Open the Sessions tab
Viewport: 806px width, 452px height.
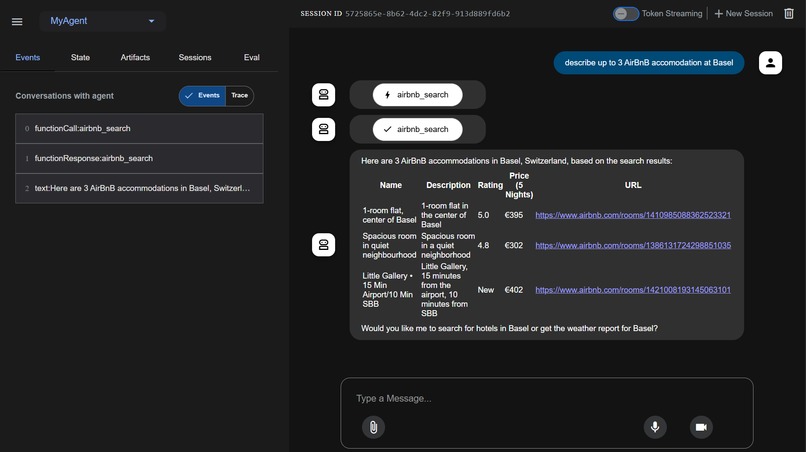coord(195,58)
